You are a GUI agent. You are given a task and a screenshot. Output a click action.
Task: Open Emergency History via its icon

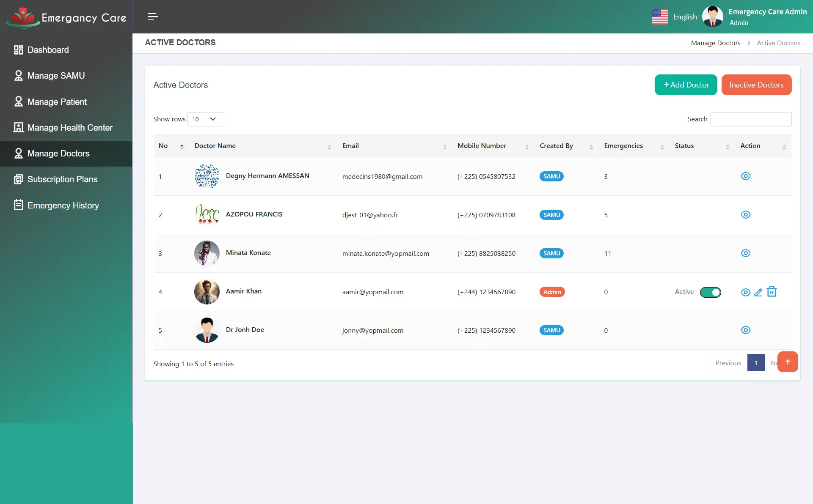tap(18, 205)
